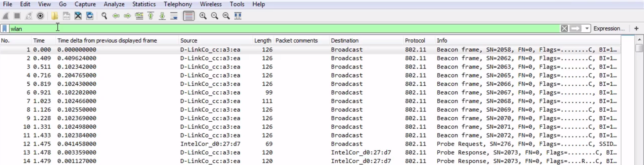Click IntelCor_d0:27:d7 source in packet 12
Image resolution: width=644 pixels, height=165 pixels.
coord(210,144)
